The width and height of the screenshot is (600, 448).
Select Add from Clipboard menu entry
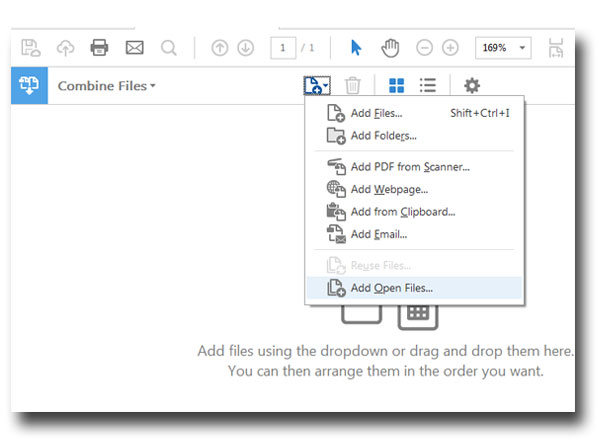point(402,211)
